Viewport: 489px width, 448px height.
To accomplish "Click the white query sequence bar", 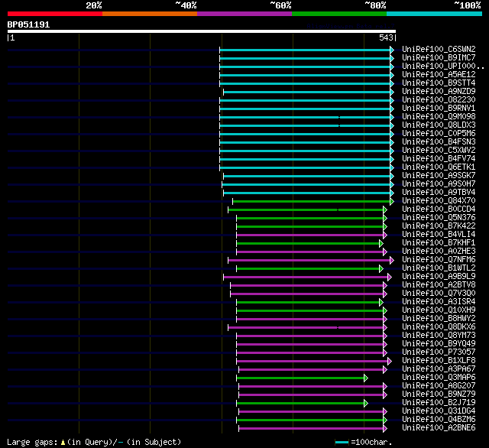I will pyautogui.click(x=202, y=31).
